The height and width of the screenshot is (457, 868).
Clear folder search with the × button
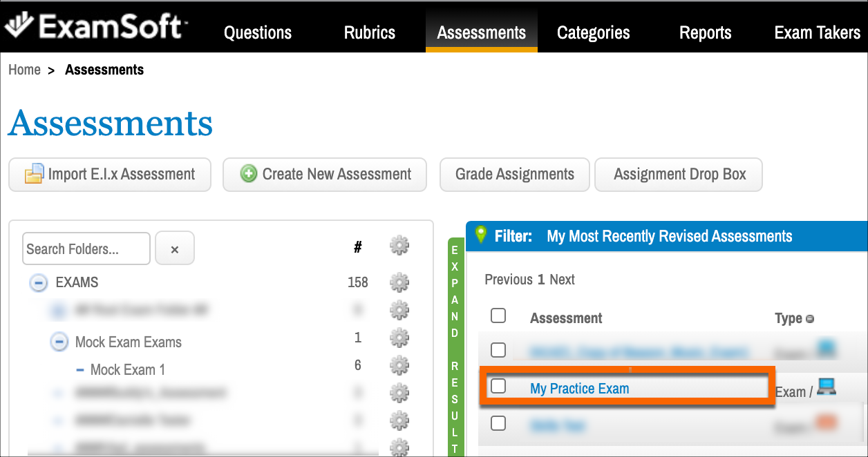tap(175, 249)
